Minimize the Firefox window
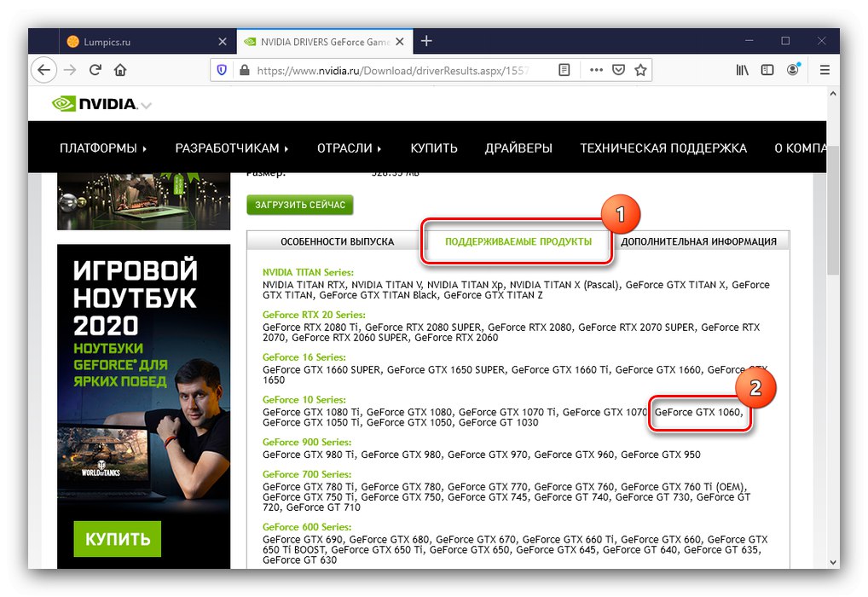868x597 pixels. tap(749, 41)
